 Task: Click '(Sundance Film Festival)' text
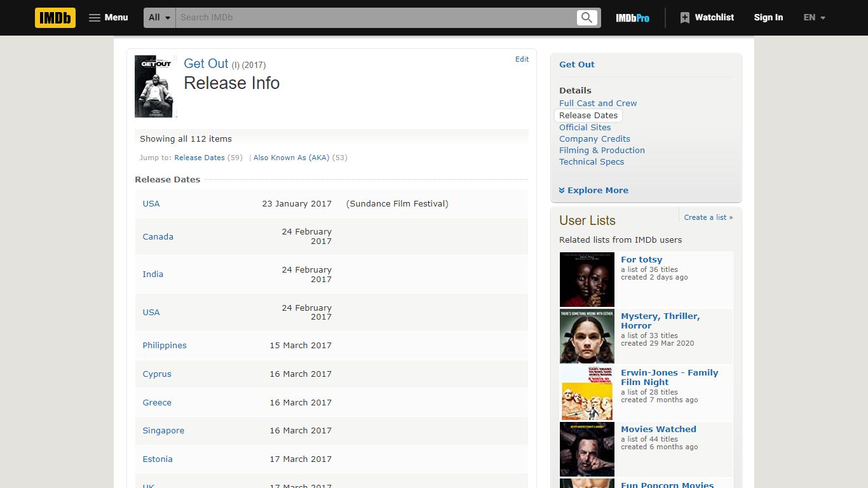tap(397, 204)
